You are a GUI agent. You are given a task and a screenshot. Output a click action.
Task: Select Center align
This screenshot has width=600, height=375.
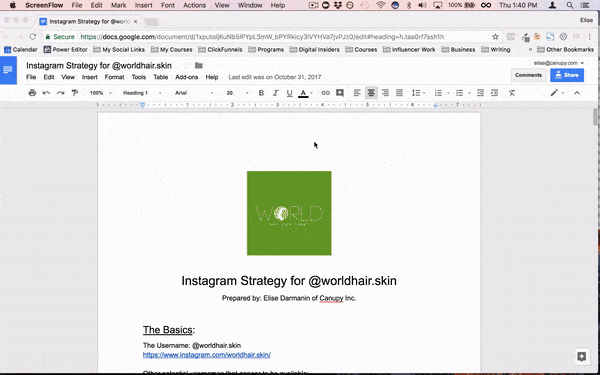(x=371, y=93)
